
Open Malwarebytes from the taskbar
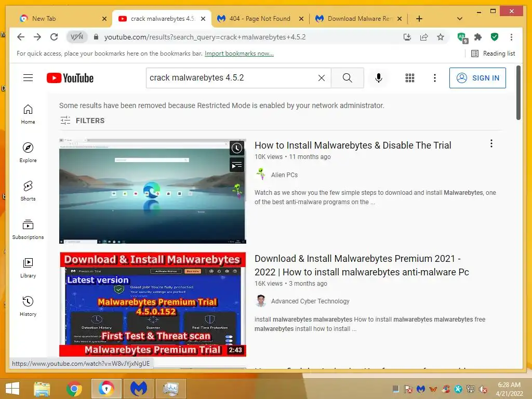138,389
